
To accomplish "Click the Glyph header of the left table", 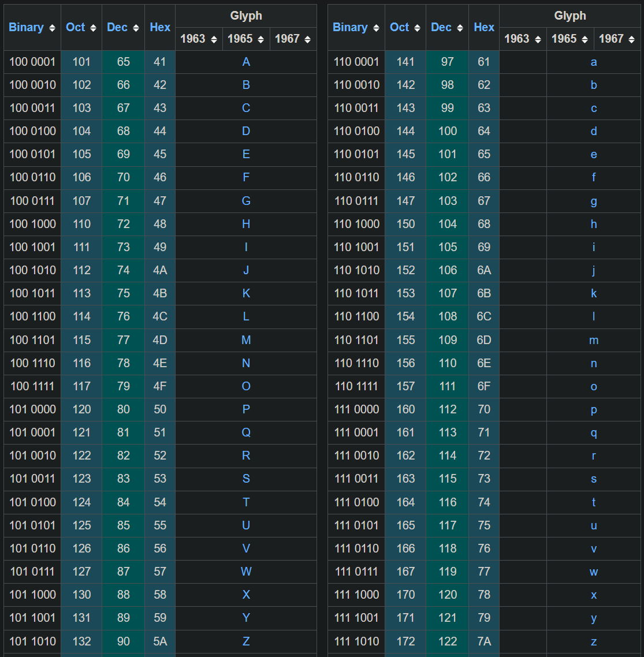I will point(246,16).
